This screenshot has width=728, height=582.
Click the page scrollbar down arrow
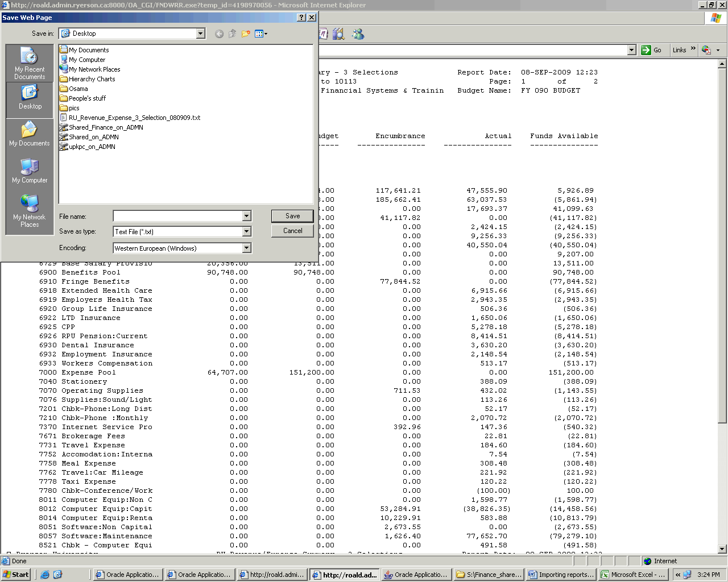tap(722, 549)
